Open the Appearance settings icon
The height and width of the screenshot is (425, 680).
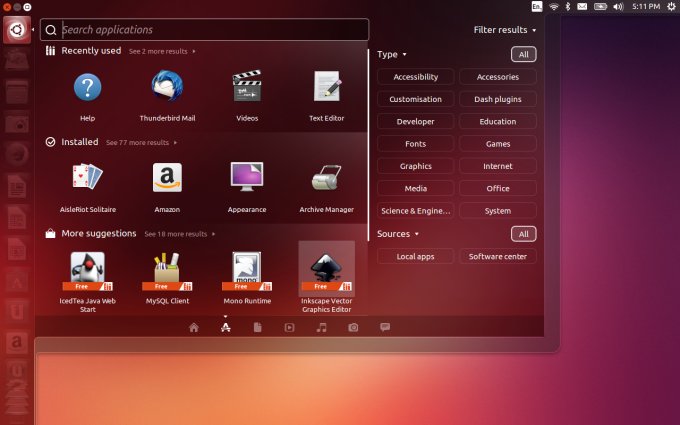(247, 180)
